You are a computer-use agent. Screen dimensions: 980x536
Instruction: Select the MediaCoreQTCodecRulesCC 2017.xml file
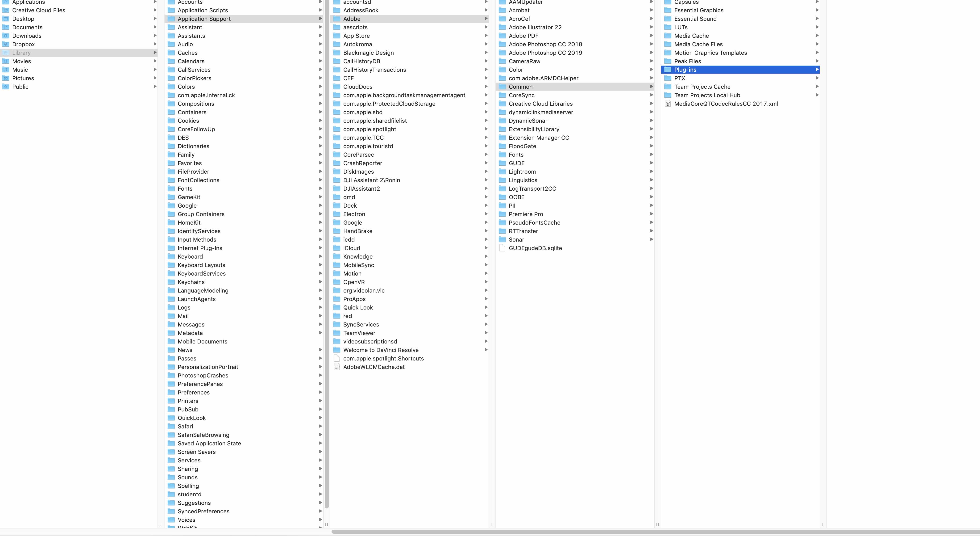pos(725,104)
